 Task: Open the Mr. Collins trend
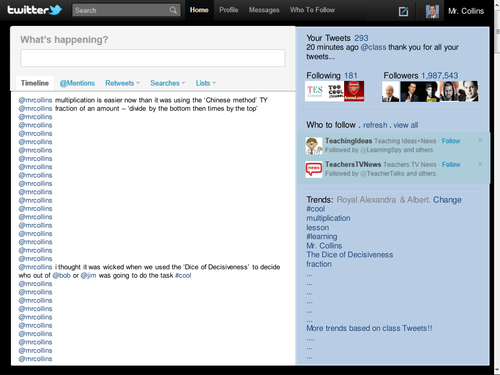tap(324, 246)
